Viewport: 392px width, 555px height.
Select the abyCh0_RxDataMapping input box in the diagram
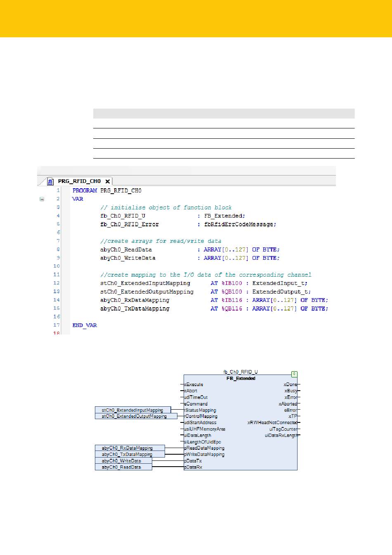130,448
